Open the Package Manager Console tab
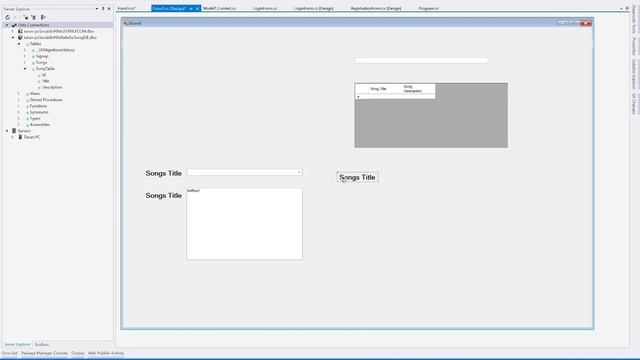The width and height of the screenshot is (640, 360). (x=44, y=353)
